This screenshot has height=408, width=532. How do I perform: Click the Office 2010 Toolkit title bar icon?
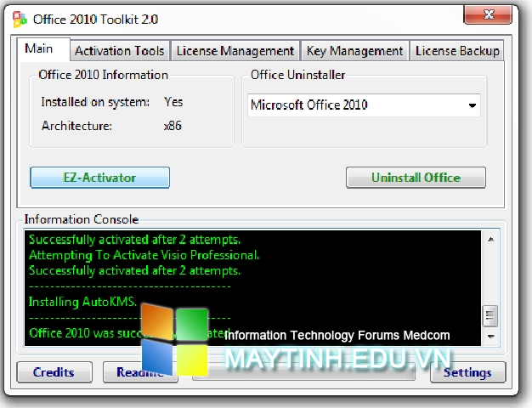(20, 20)
